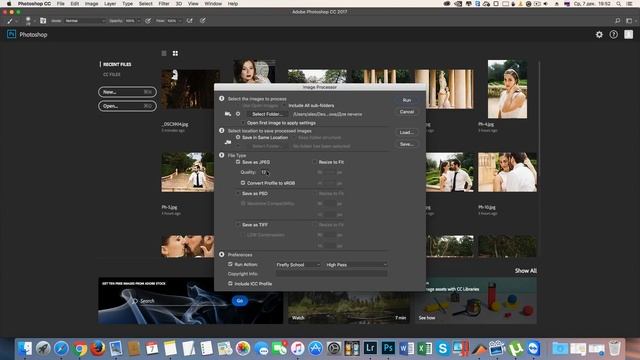Screen dimensions: 640x360
Task: Select Save in Same Location option
Action: pos(238,138)
